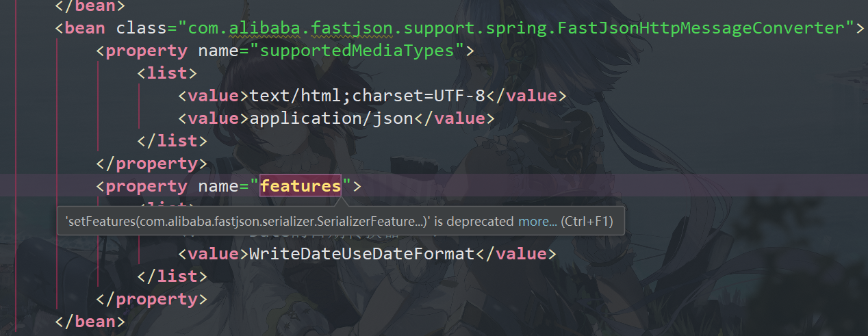Click the closing list tag below WriteDateUseDateFormat
Image resolution: width=868 pixels, height=336 pixels.
(172, 276)
